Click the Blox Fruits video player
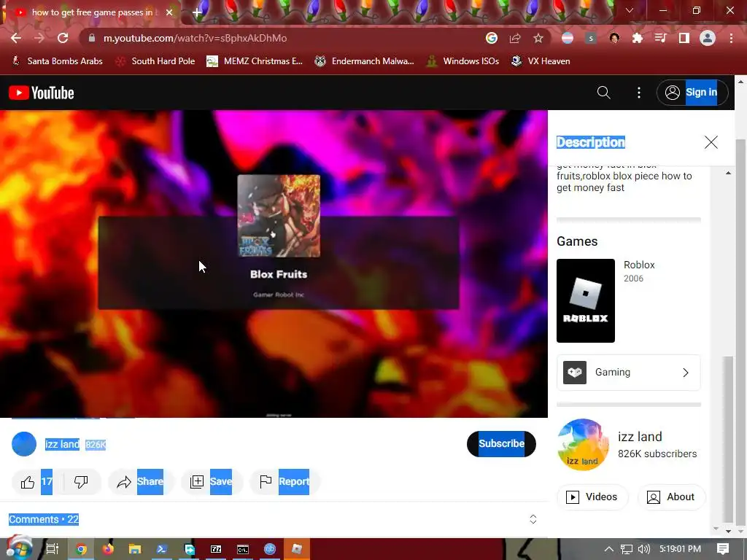Viewport: 747px width, 560px height. 274,264
